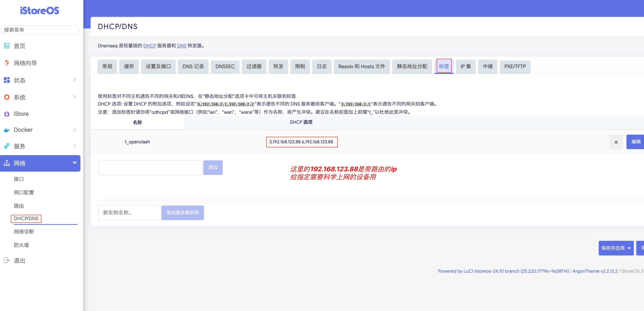Viewport: 644px width, 311px height.
Task: Open the DNS 记录 tab
Action: 193,67
